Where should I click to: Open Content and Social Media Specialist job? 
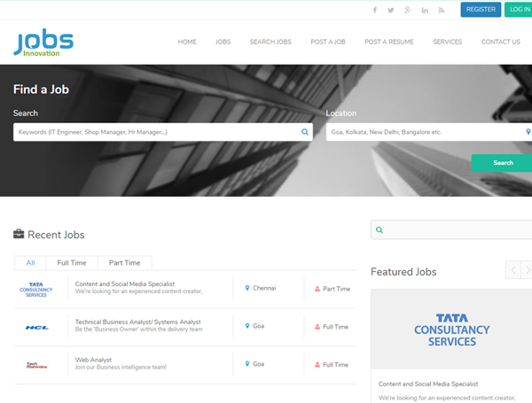[124, 283]
